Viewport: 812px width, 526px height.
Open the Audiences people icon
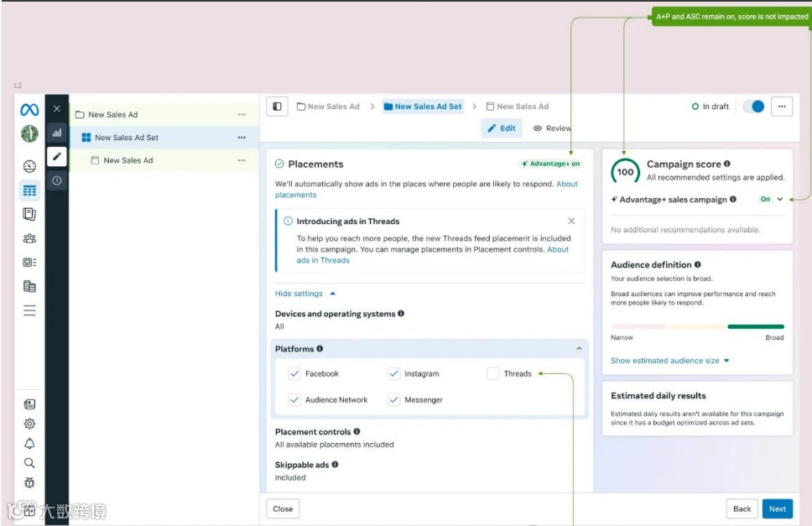(x=29, y=238)
